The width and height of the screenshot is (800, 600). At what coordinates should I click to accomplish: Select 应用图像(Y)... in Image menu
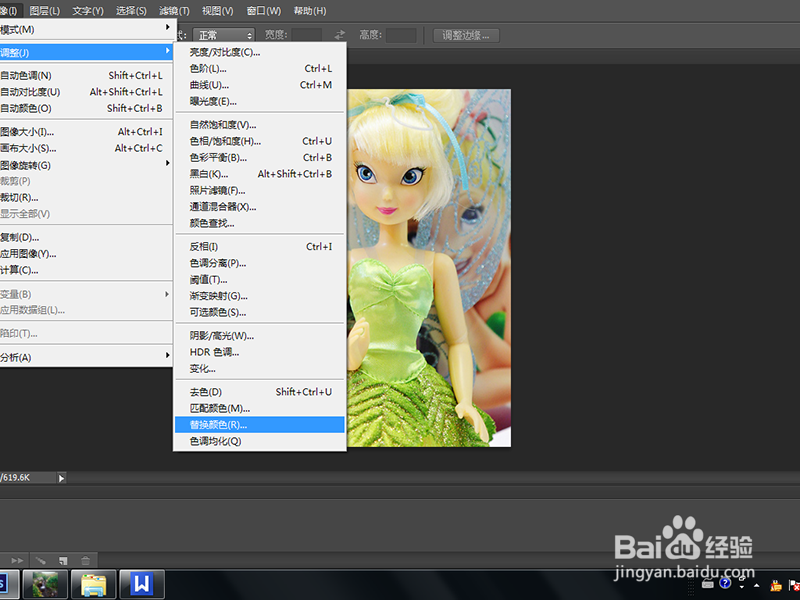click(x=86, y=254)
